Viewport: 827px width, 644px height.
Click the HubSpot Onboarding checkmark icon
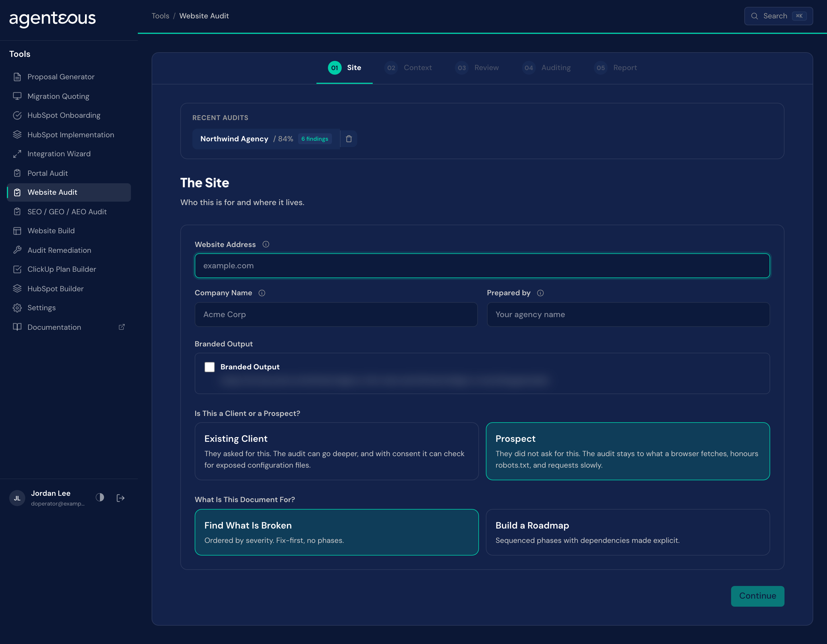coord(17,115)
